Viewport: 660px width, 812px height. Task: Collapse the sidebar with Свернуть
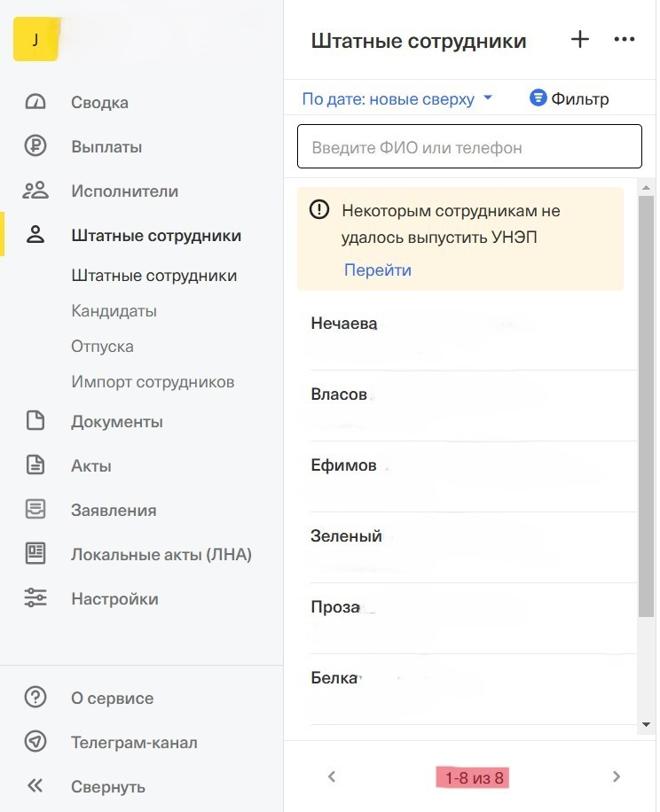click(107, 787)
